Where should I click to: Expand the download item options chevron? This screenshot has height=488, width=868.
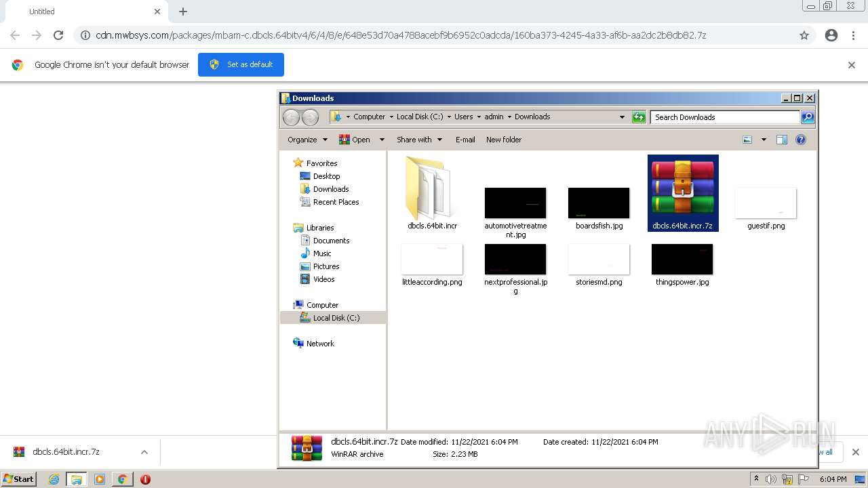(x=144, y=452)
